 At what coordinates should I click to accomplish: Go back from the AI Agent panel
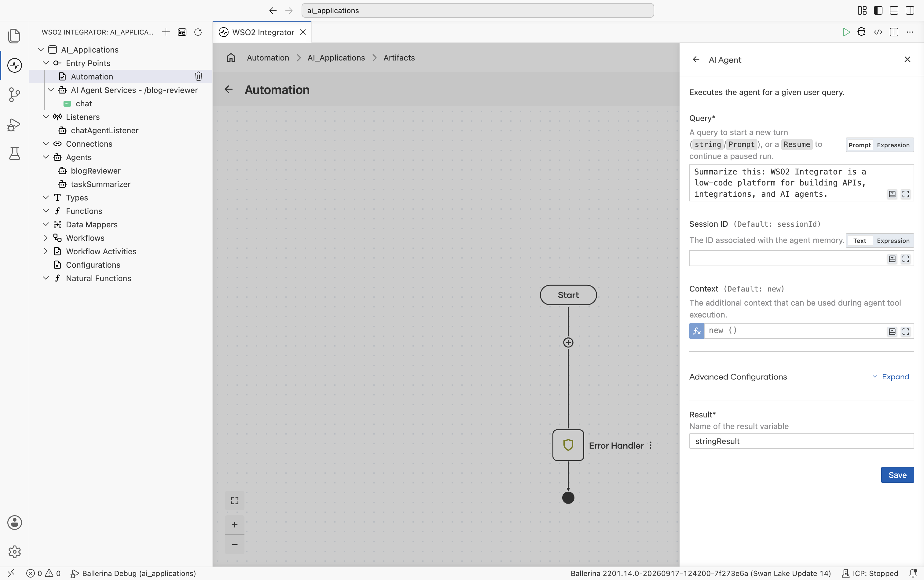[x=696, y=60]
